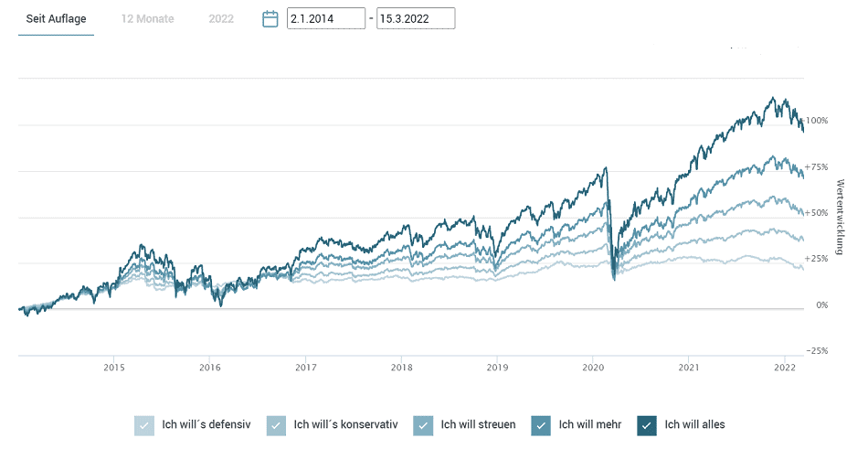The image size is (868, 449).
Task: Toggle the 'Ich will streuen' checkbox
Action: pos(422,426)
